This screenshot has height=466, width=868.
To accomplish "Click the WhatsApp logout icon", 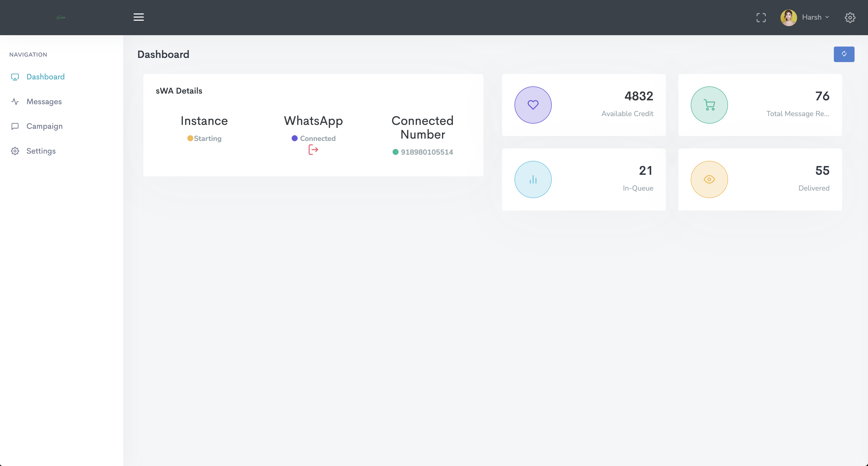I will 313,149.
